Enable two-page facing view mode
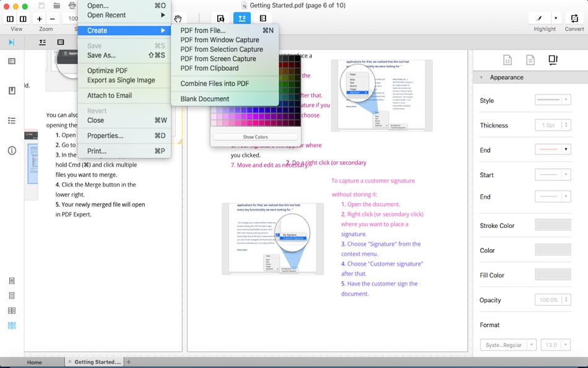Viewport: 588px width, 368px height. coord(12,311)
